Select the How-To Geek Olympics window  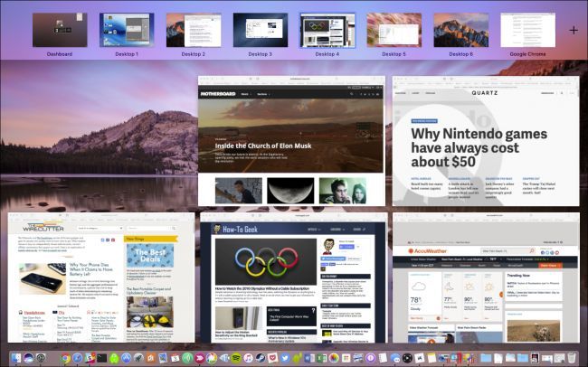click(x=294, y=278)
